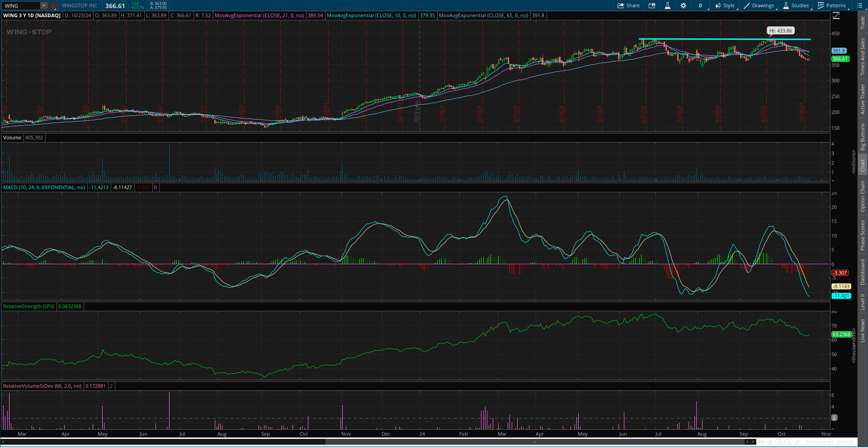Click the MovAvgExponential 10 study label
The height and width of the screenshot is (447, 868).
(x=371, y=15)
